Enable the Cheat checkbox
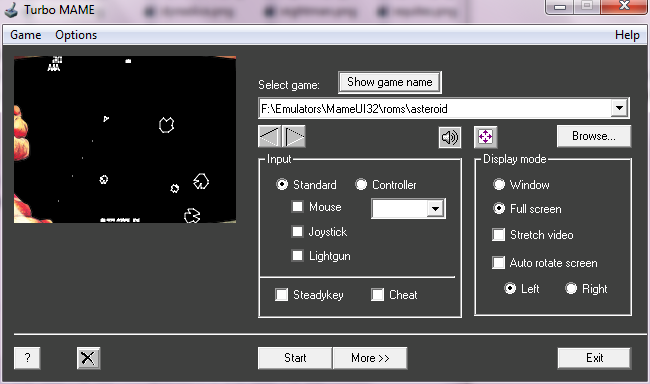The height and width of the screenshot is (384, 650). (x=377, y=295)
